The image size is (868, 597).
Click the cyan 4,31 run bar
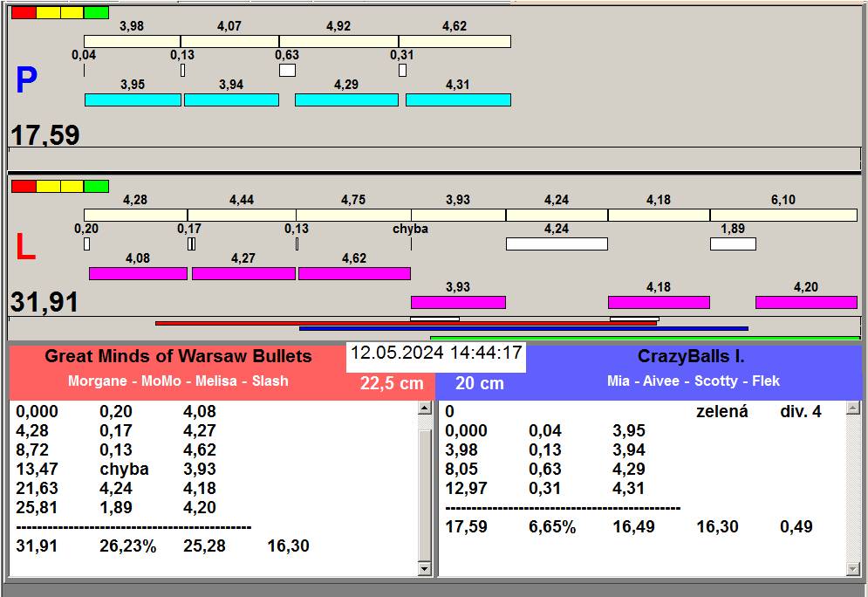click(458, 99)
